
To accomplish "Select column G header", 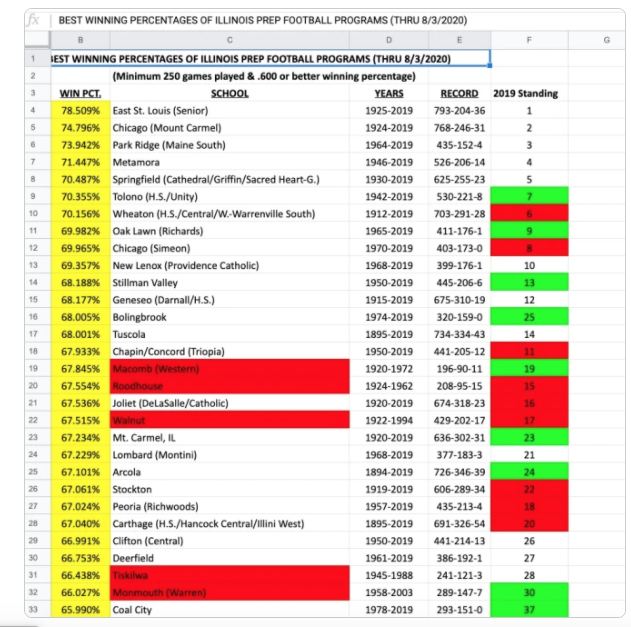I will pyautogui.click(x=597, y=40).
